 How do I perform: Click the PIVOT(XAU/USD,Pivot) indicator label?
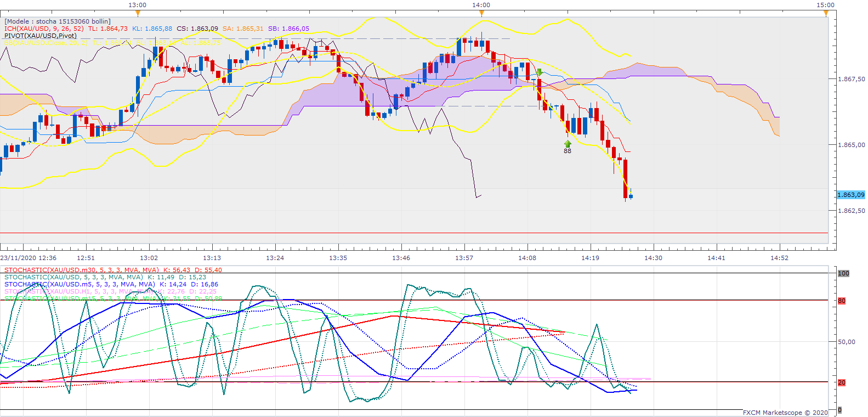tap(41, 36)
